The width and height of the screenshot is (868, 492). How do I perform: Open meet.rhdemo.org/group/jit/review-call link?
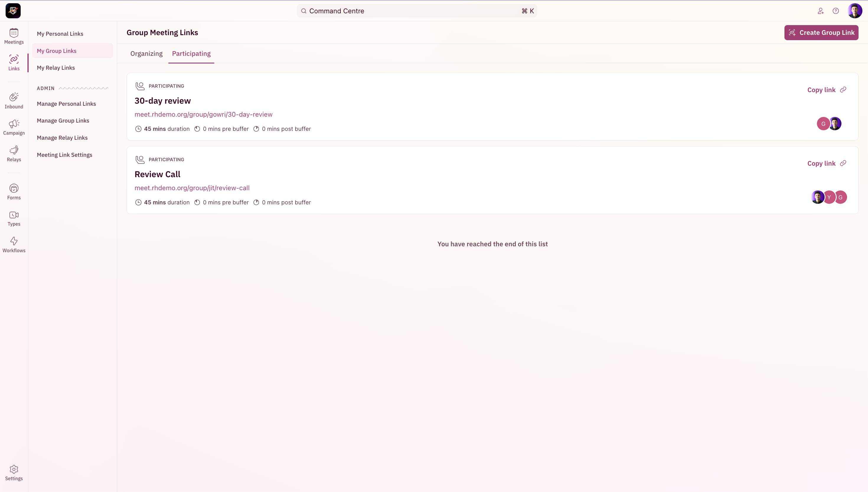coord(192,188)
